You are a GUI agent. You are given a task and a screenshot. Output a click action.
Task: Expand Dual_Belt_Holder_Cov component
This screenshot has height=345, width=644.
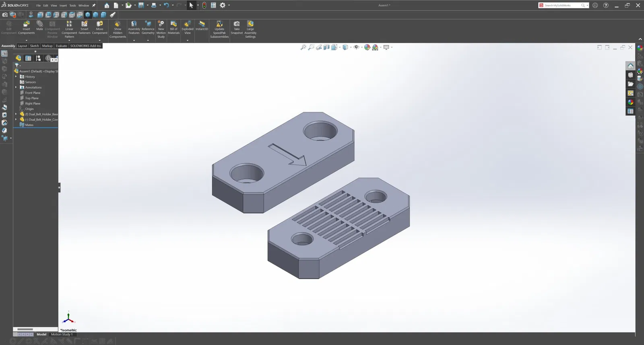[16, 119]
